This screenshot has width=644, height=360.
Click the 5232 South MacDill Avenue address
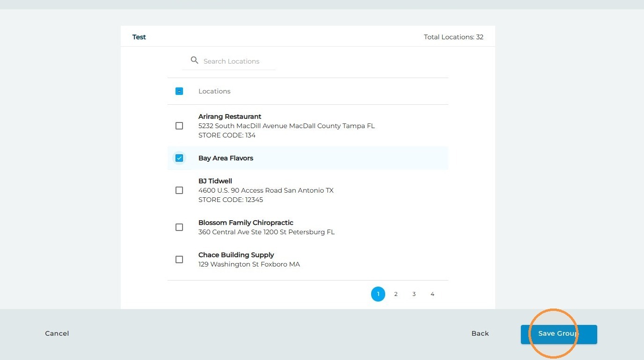tap(286, 126)
